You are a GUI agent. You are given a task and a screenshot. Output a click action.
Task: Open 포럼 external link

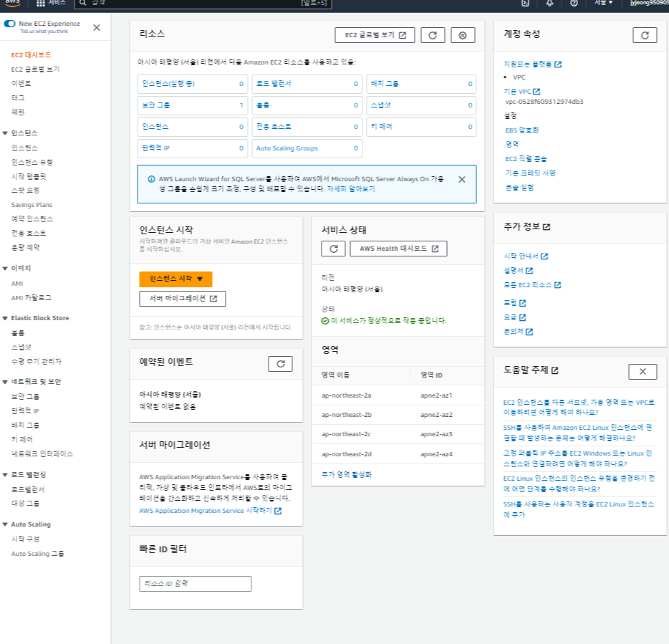coord(514,303)
